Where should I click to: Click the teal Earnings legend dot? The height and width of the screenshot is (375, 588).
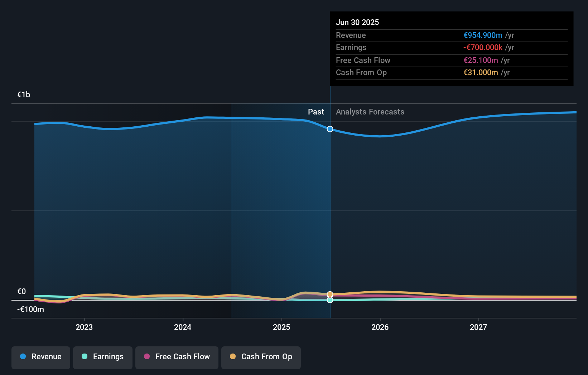84,357
